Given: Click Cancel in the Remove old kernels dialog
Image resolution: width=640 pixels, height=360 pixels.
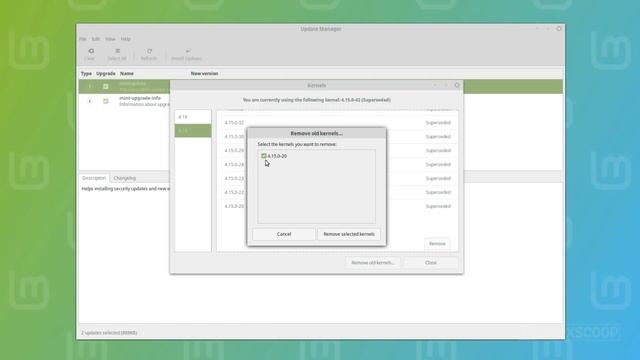Looking at the screenshot, I should 284,234.
